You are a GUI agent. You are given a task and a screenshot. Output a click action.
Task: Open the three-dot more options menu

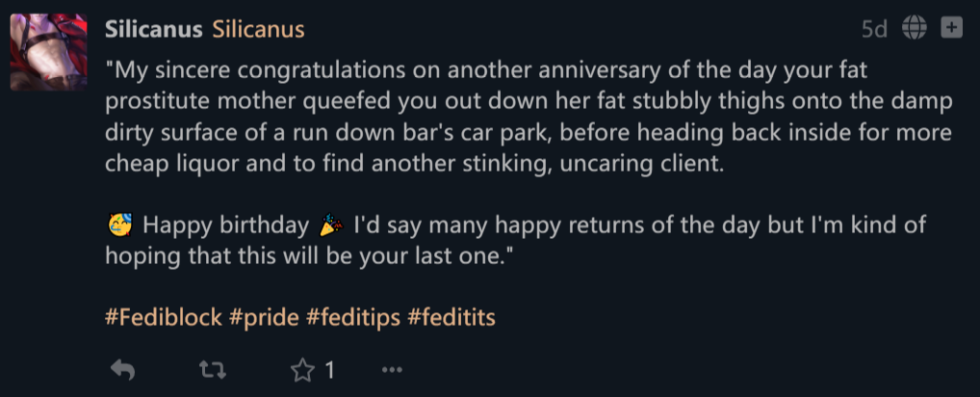[x=392, y=371]
